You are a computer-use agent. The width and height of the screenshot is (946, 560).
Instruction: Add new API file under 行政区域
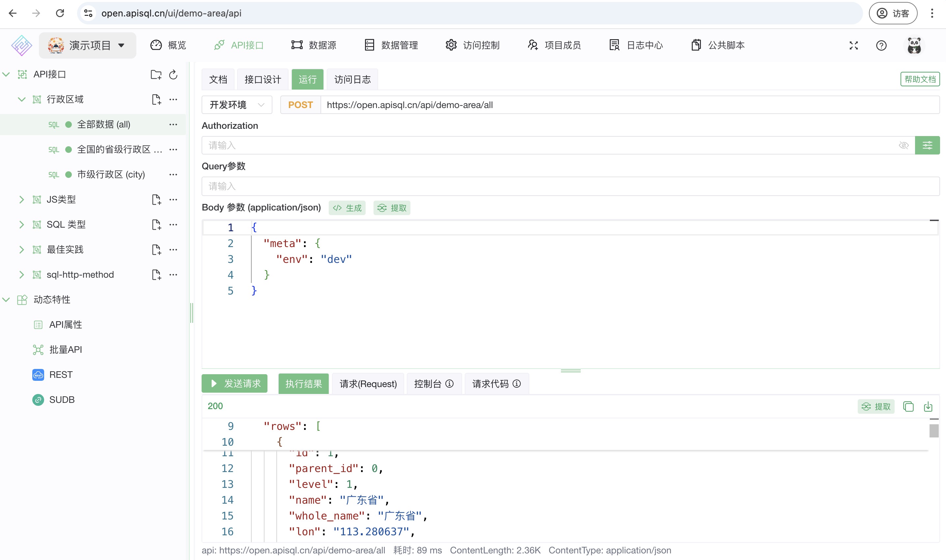pyautogui.click(x=156, y=99)
